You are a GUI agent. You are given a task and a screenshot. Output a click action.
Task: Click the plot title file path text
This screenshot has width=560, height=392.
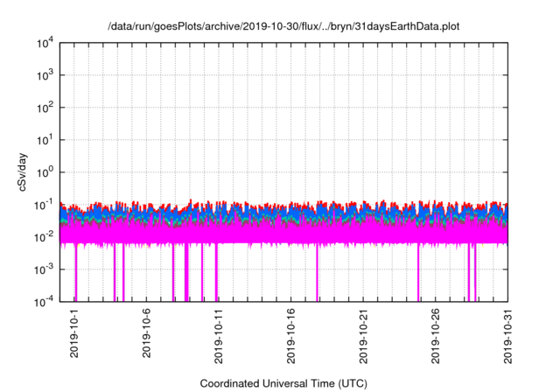(x=283, y=26)
